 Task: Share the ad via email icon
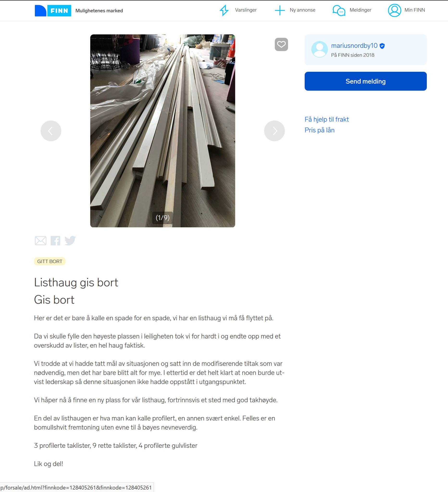coord(41,241)
